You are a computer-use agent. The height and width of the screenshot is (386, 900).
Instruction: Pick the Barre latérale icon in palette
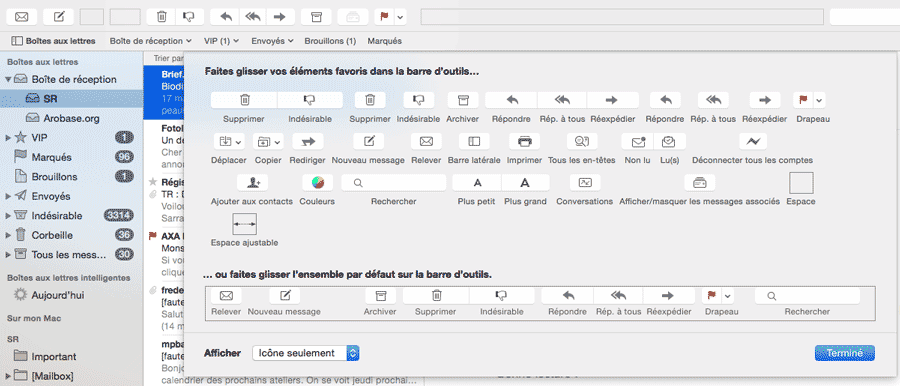click(474, 141)
